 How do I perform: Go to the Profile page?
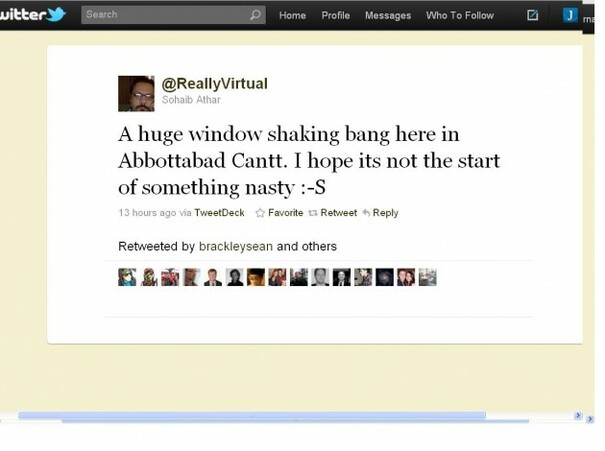336,15
